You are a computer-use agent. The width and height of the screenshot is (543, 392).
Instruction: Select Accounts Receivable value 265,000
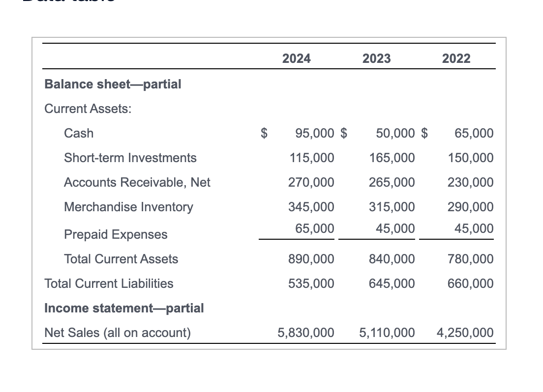point(392,182)
